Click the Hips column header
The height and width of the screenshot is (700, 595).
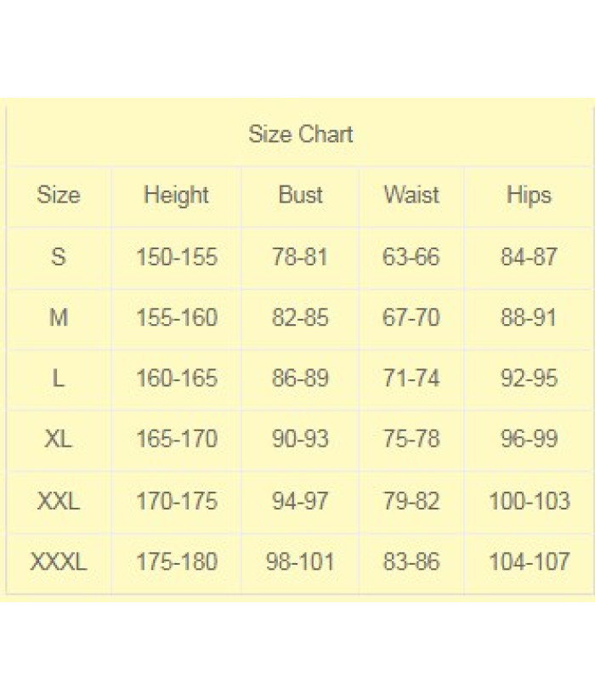click(529, 195)
